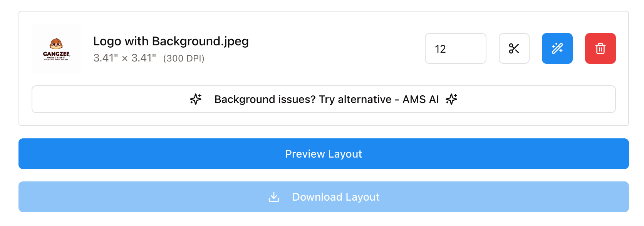Delete the image with the trash icon
The height and width of the screenshot is (226, 644).
pos(600,48)
